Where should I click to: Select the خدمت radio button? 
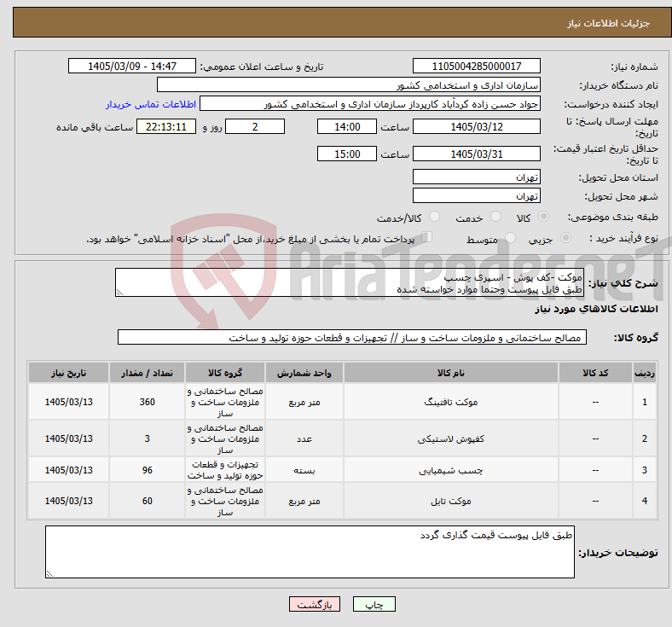pyautogui.click(x=495, y=217)
